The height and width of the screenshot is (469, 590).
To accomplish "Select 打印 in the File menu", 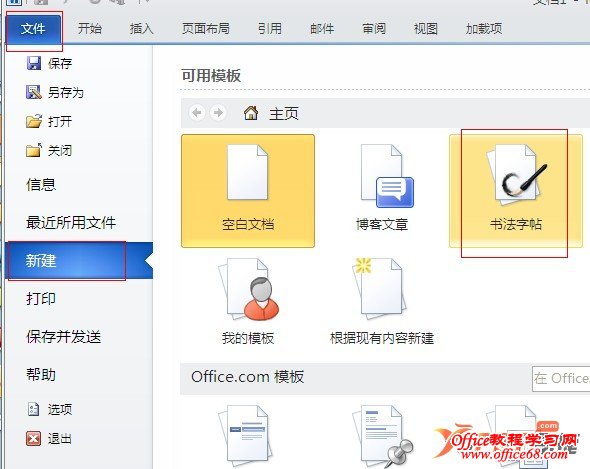I will 41,299.
